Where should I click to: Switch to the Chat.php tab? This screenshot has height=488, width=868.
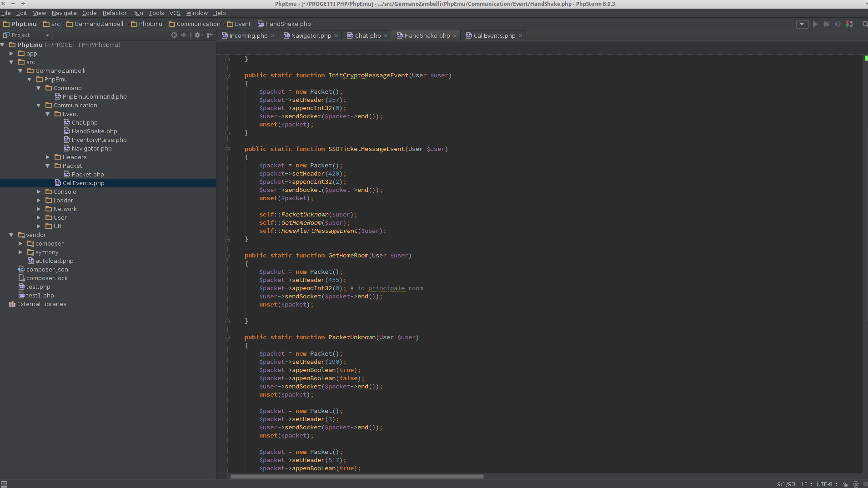(x=367, y=36)
